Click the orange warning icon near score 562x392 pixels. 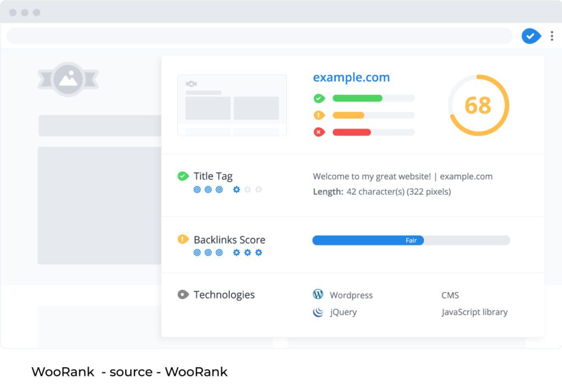[x=319, y=115]
